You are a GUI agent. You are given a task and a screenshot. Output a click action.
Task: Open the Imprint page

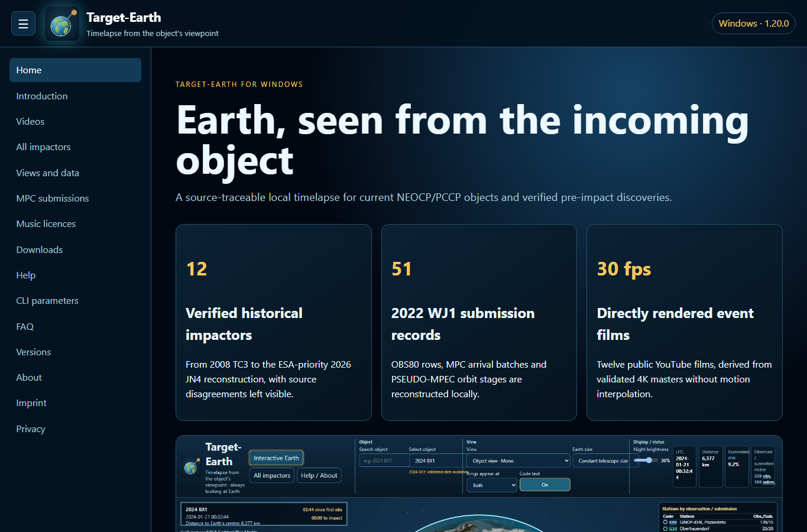click(75, 403)
